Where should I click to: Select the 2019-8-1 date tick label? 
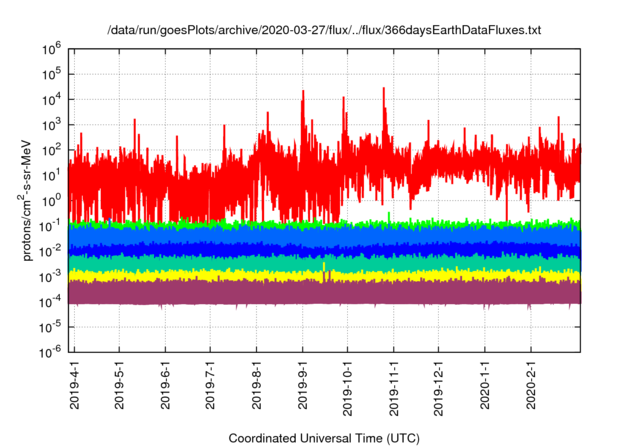point(256,385)
